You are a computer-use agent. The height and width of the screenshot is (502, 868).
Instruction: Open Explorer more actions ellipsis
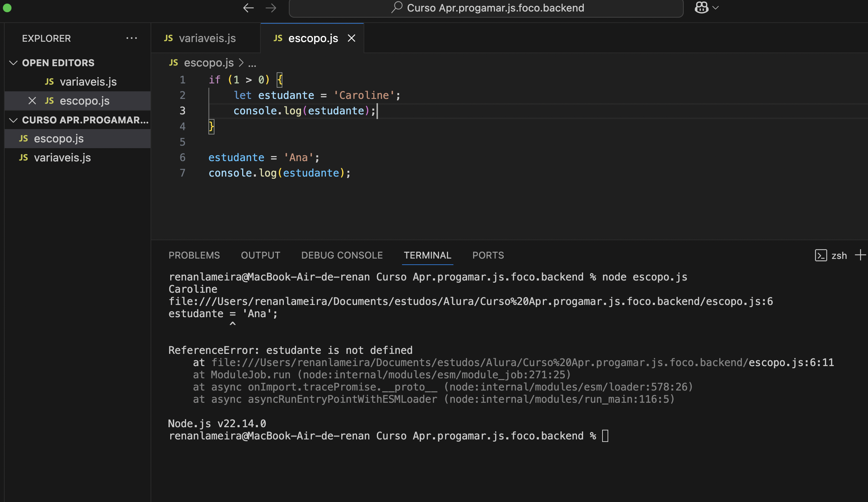[131, 38]
